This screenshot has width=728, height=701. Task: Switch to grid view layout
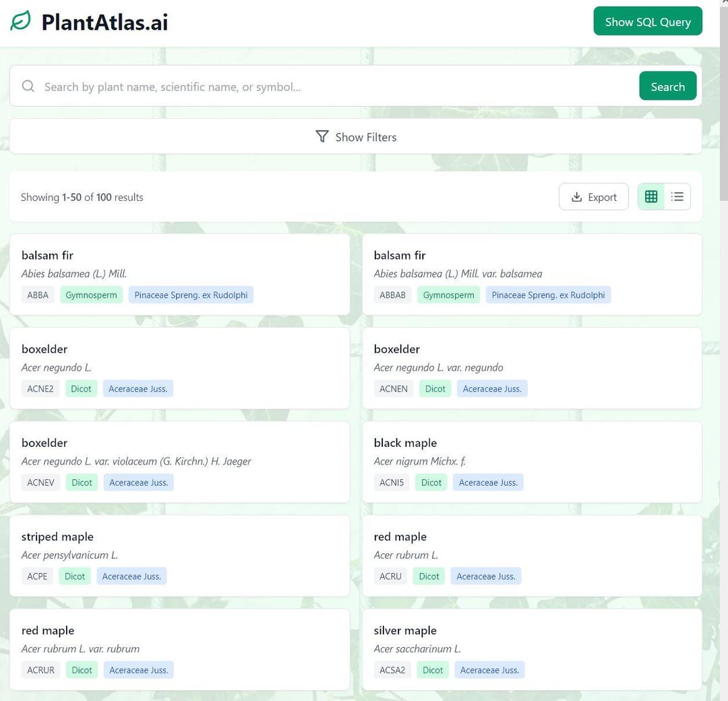point(651,197)
